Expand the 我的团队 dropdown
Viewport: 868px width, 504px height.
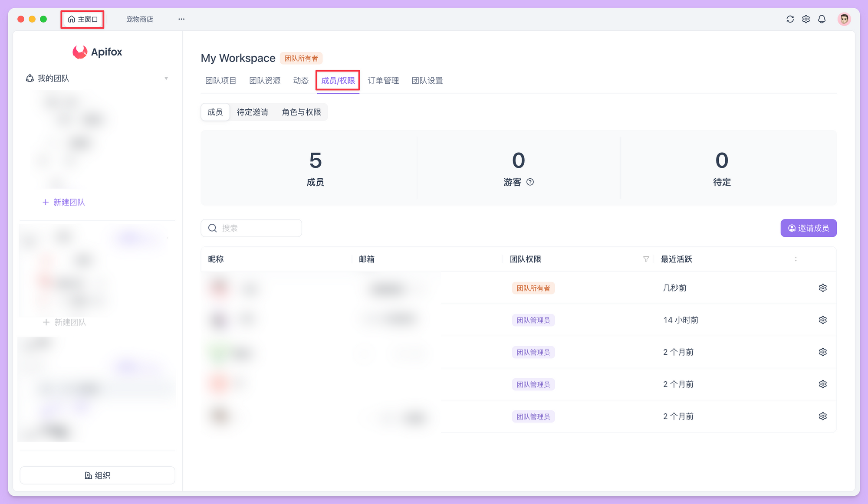pyautogui.click(x=166, y=78)
